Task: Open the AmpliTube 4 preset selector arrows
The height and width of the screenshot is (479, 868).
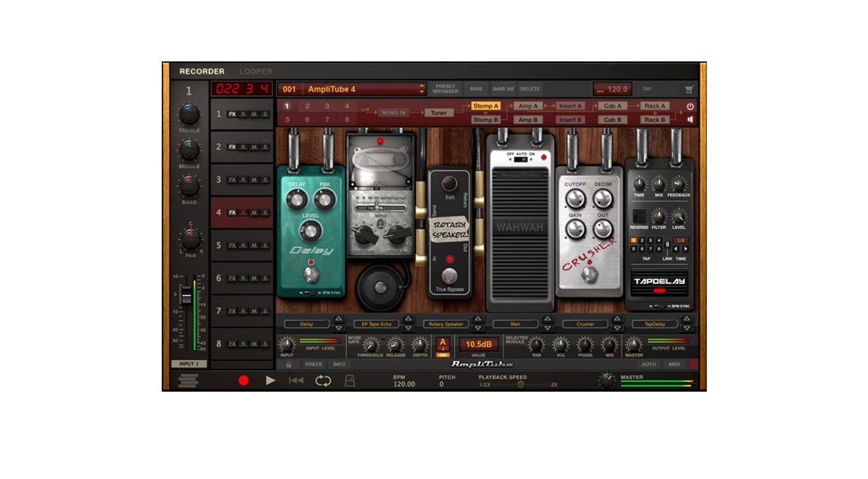Action: point(422,89)
